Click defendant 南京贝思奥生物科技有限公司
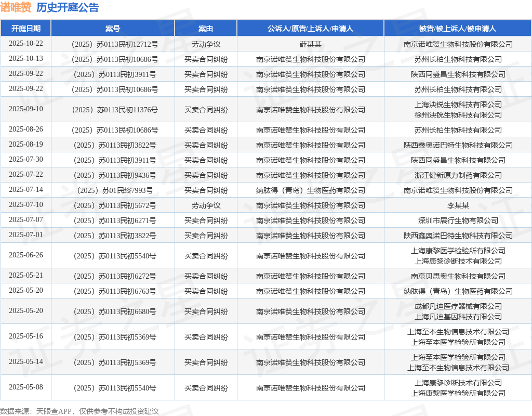532x416 pixels. (458, 276)
